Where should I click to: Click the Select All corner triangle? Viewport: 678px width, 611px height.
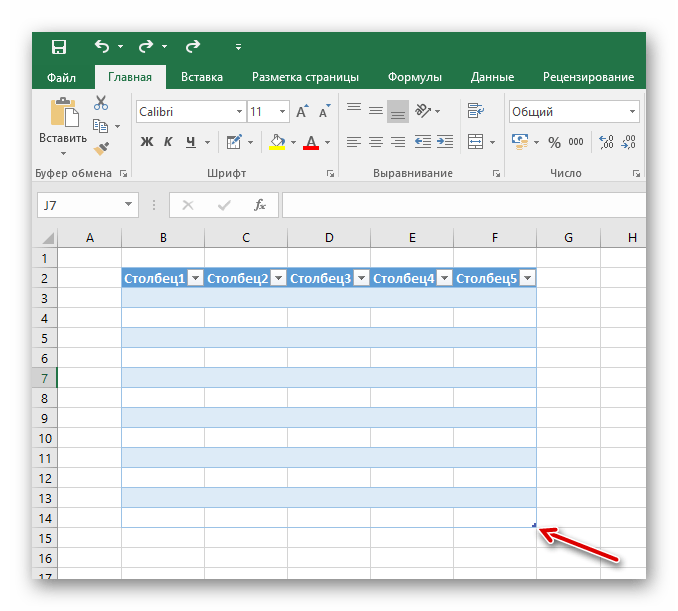point(47,238)
